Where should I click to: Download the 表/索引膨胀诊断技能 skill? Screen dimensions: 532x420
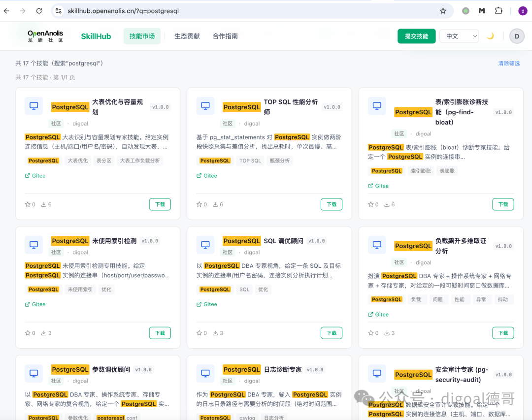[503, 204]
